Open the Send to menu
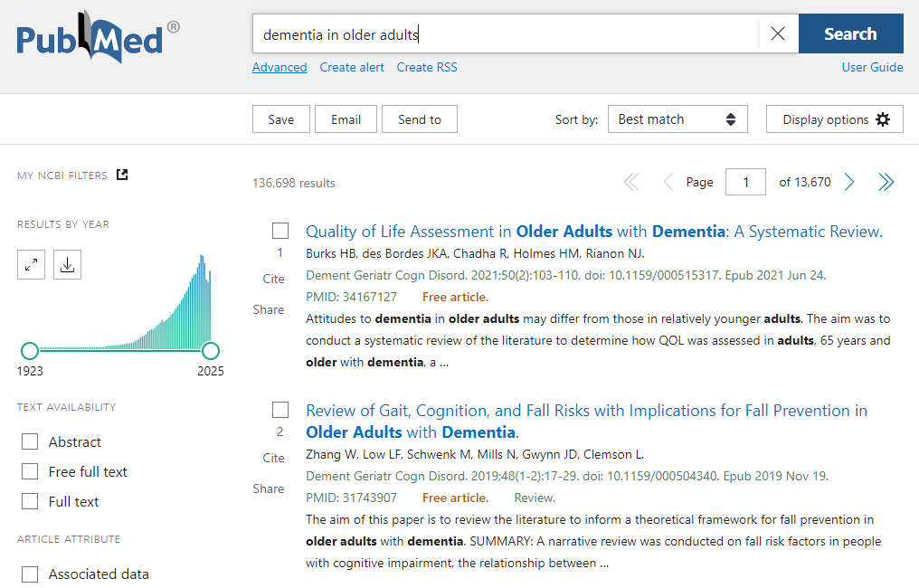Image resolution: width=919 pixels, height=588 pixels. pos(419,119)
